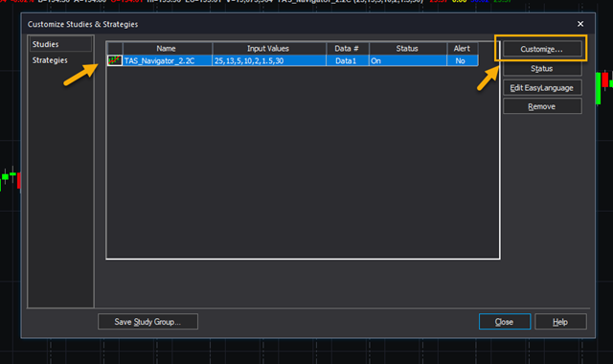Click the On status cell
613x364 pixels.
408,60
